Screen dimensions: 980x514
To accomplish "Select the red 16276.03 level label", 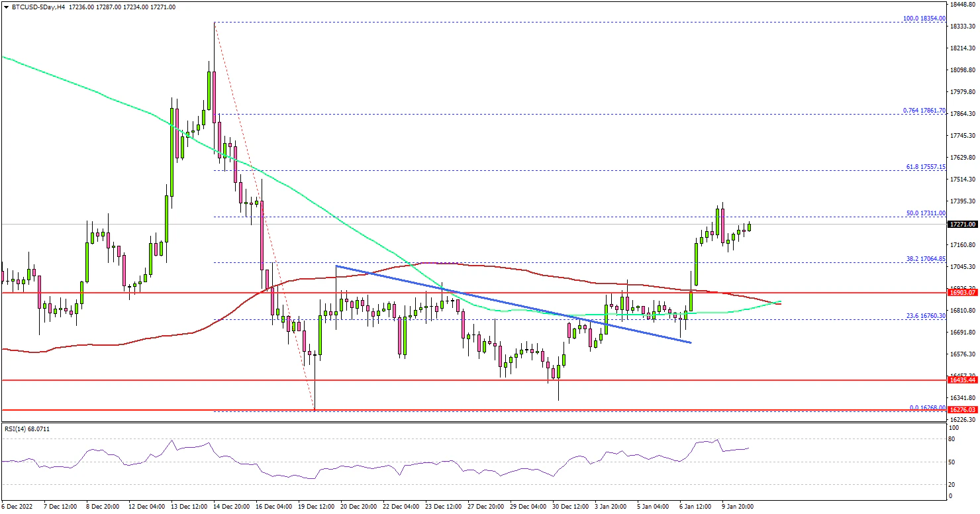I will point(963,410).
